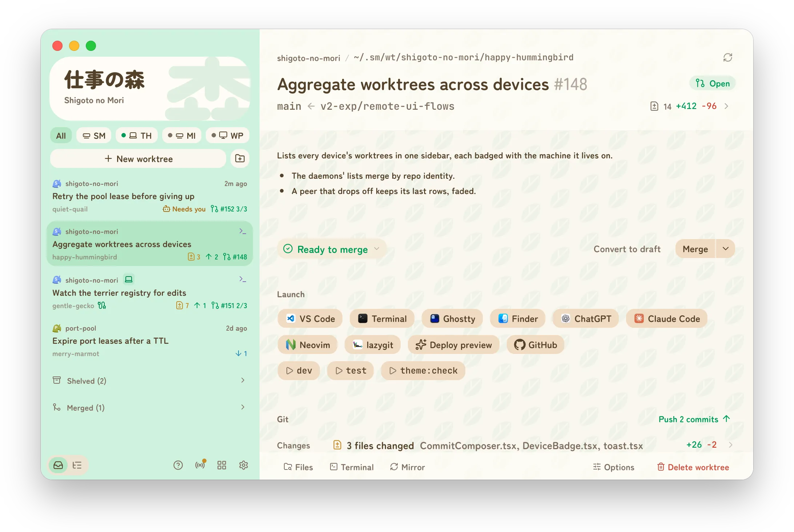Click Delete worktree
Viewport: 794px width, 532px height.
click(x=693, y=467)
